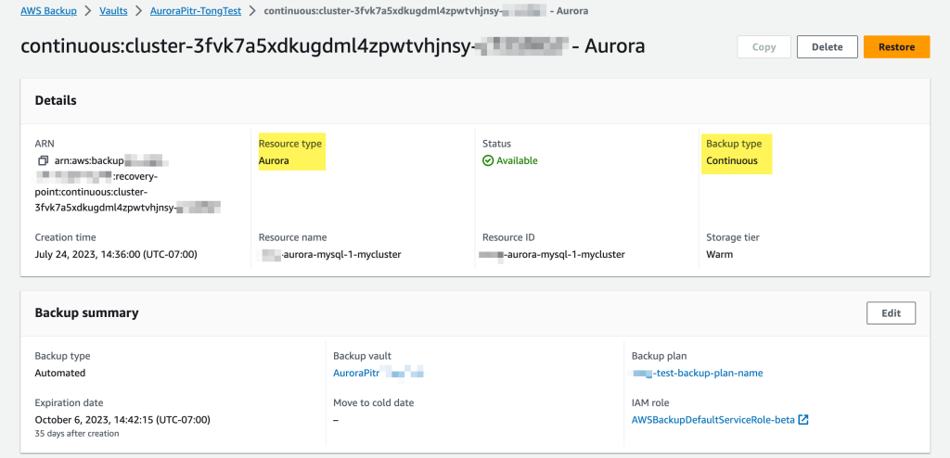Select the Available status text

[x=517, y=161]
